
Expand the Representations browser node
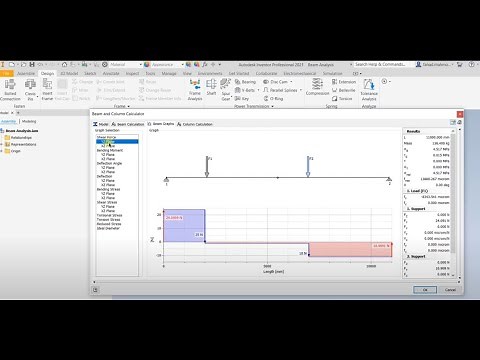point(2,144)
